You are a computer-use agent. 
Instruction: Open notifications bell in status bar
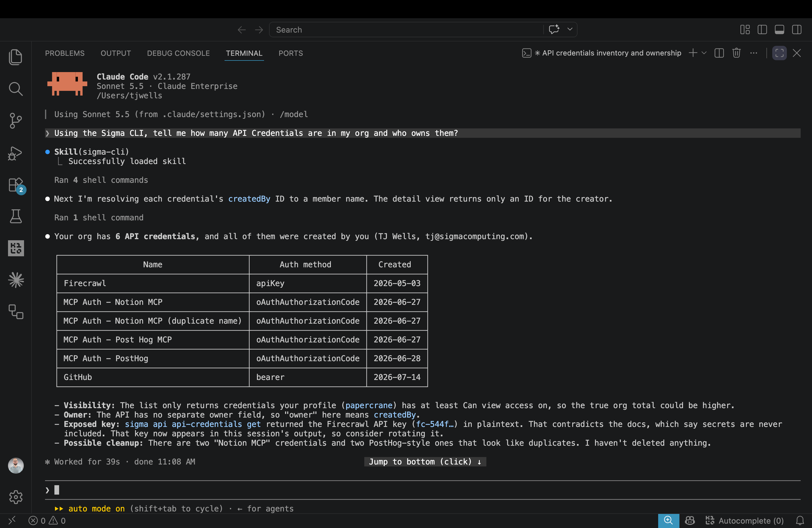(800, 521)
